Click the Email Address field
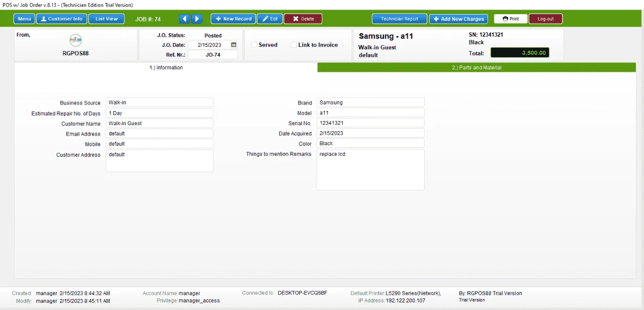This screenshot has height=310, width=644. [159, 134]
